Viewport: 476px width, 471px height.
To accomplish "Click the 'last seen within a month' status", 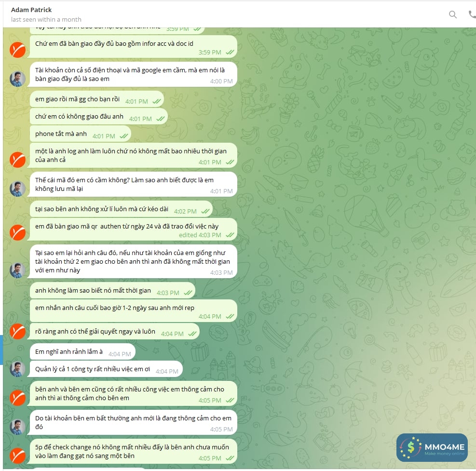I will pyautogui.click(x=46, y=19).
